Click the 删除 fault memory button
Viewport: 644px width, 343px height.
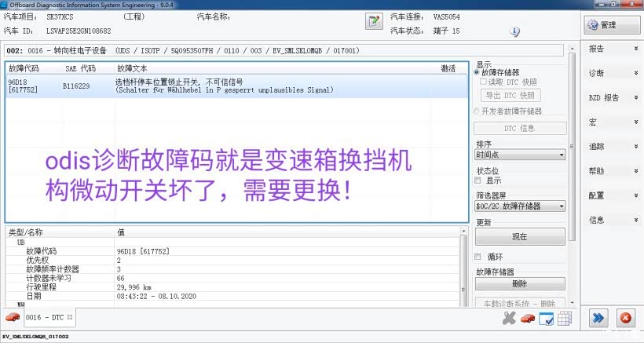(520, 284)
